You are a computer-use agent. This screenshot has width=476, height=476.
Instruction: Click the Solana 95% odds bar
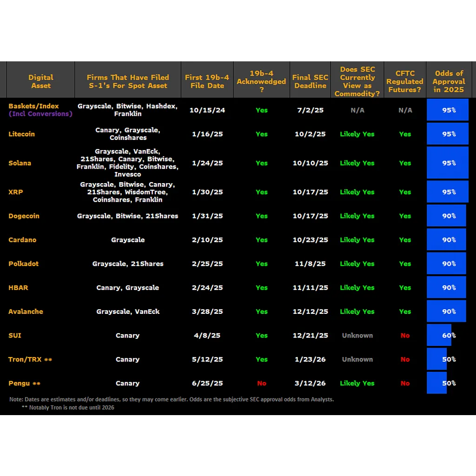point(448,162)
